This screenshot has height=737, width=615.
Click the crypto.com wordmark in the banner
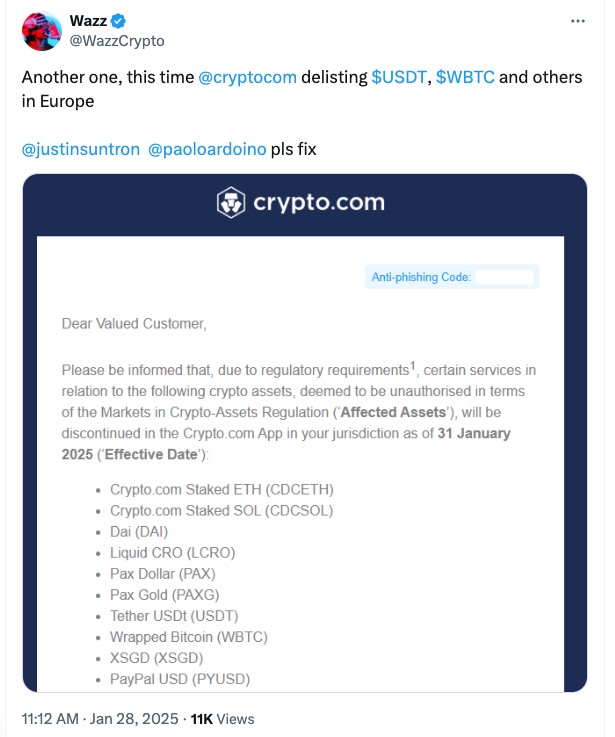click(x=318, y=202)
